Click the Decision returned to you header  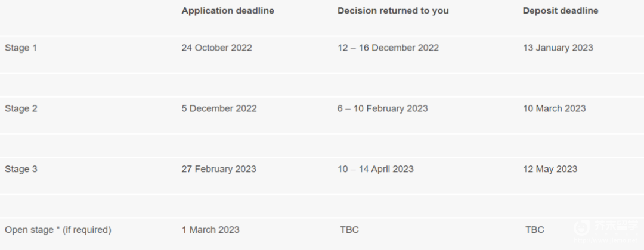coord(393,11)
